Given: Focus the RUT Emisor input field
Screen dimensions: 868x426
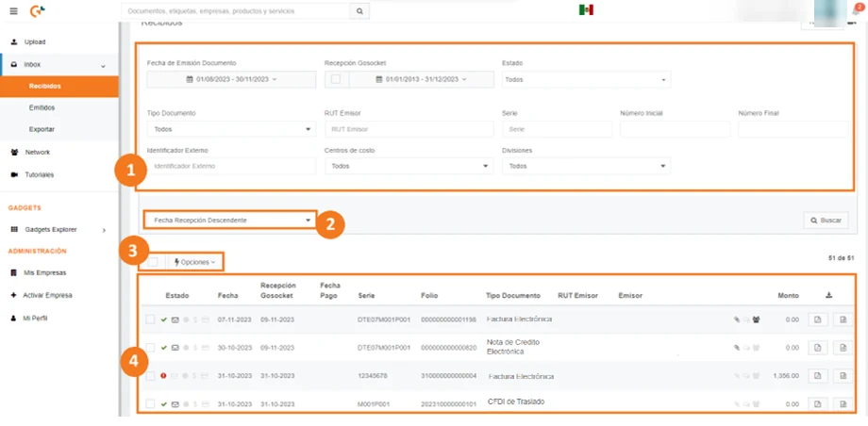Looking at the screenshot, I should tap(409, 129).
